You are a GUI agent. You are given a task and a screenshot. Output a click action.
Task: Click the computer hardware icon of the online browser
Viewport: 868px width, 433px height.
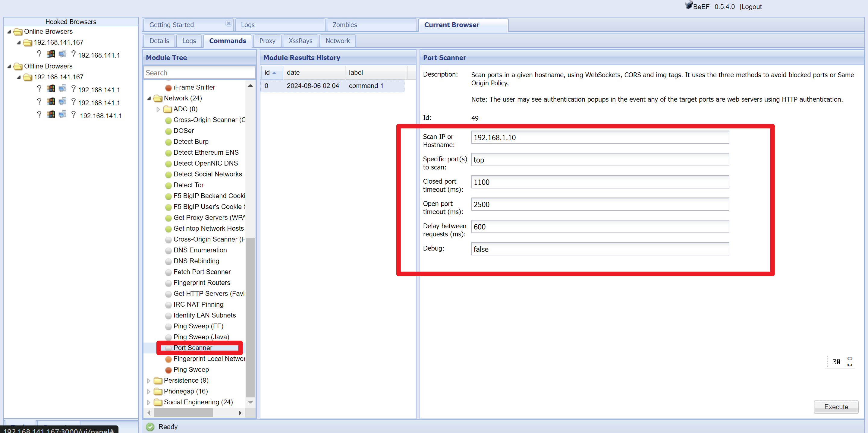pyautogui.click(x=62, y=54)
